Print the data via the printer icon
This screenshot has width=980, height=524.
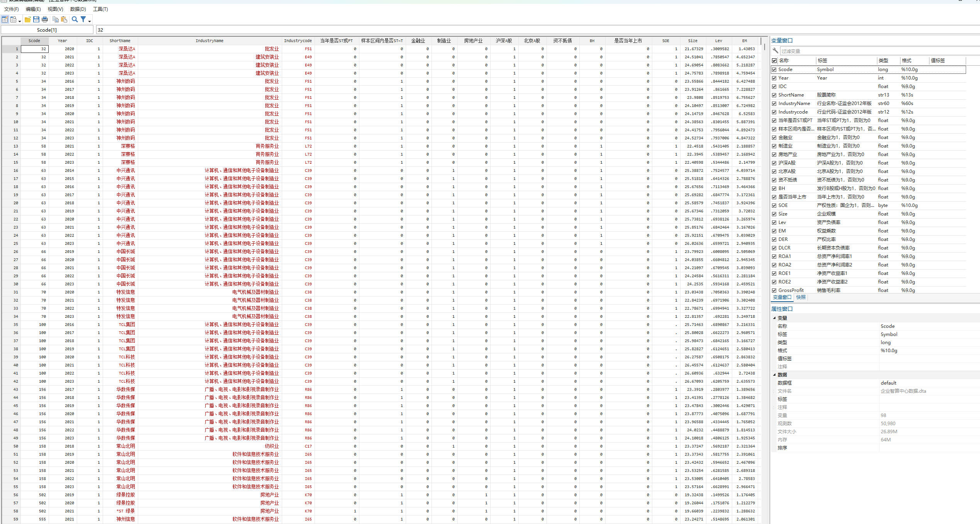45,19
